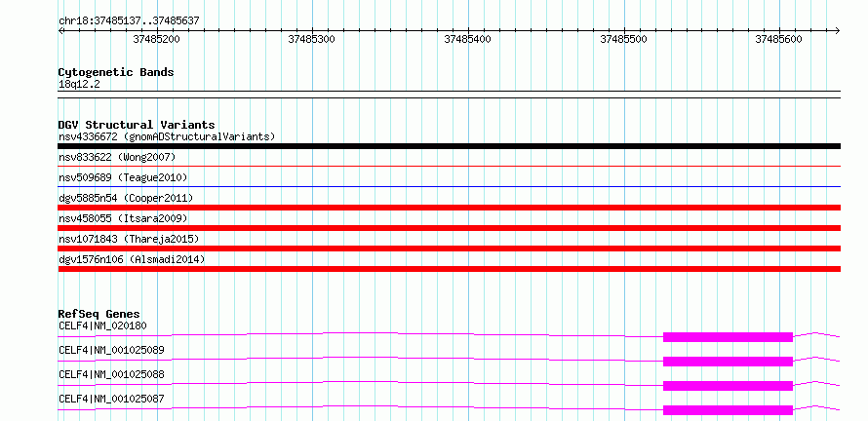This screenshot has height=421, width=868.
Task: Click the chr18:37485137..37485637 coordinates label
Action: 129,21
